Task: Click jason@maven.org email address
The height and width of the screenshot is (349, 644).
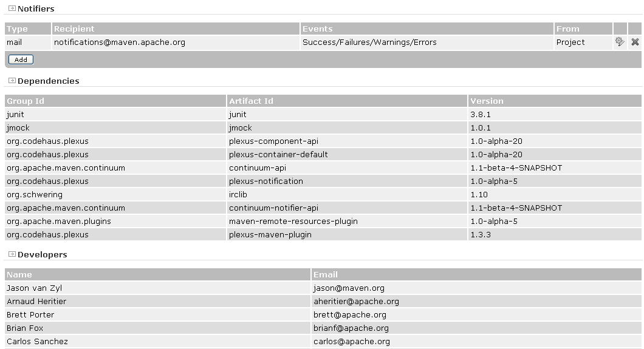Action: point(349,288)
